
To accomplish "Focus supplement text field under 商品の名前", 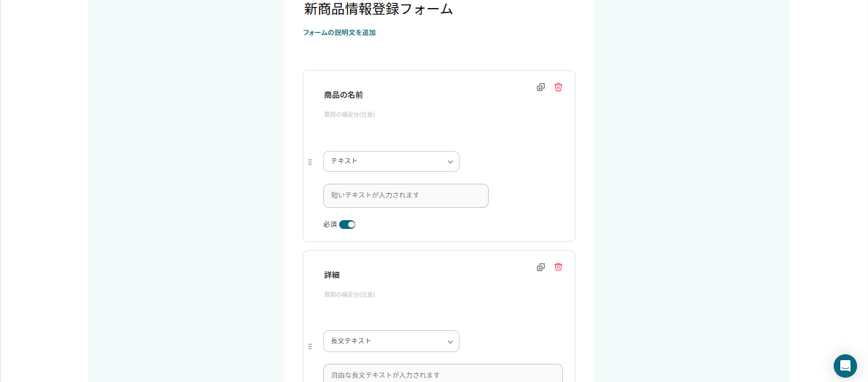I will click(349, 114).
